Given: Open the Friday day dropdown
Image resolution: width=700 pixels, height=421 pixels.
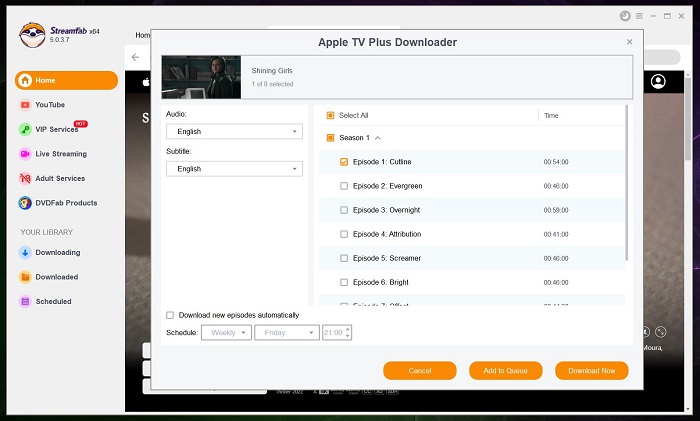Looking at the screenshot, I should [287, 333].
